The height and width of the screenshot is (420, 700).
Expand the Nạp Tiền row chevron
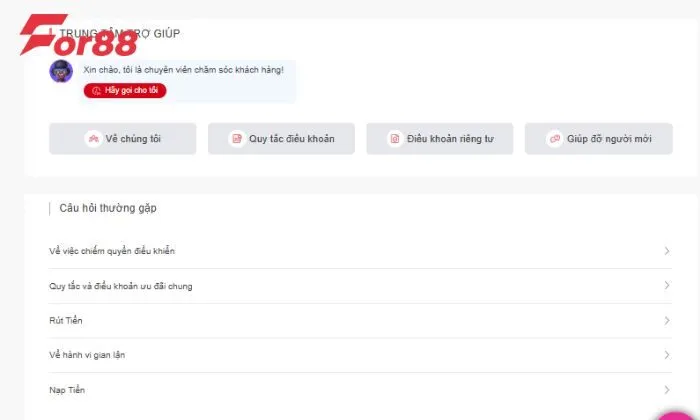pos(667,390)
